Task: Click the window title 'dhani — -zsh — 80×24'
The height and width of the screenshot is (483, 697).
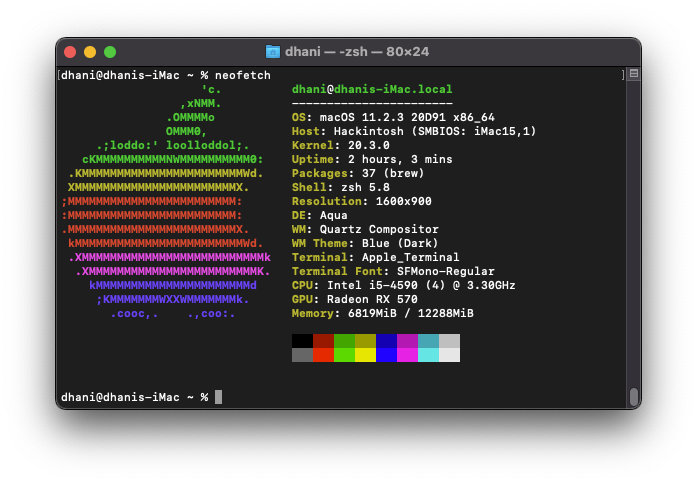Action: point(357,52)
